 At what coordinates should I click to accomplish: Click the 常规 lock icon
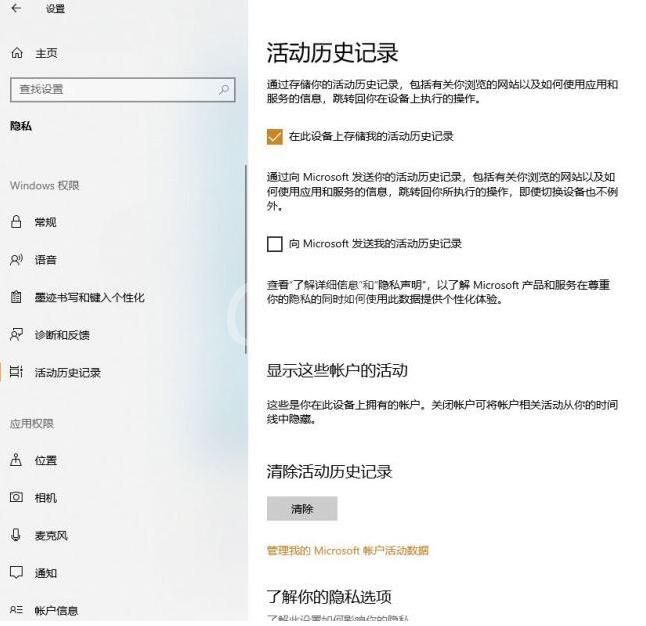[x=16, y=222]
